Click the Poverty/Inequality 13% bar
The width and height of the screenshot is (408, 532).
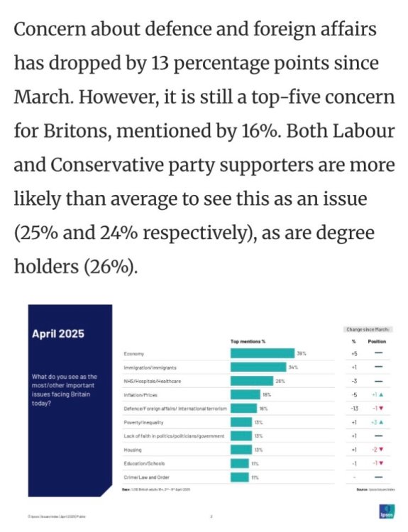coord(241,422)
